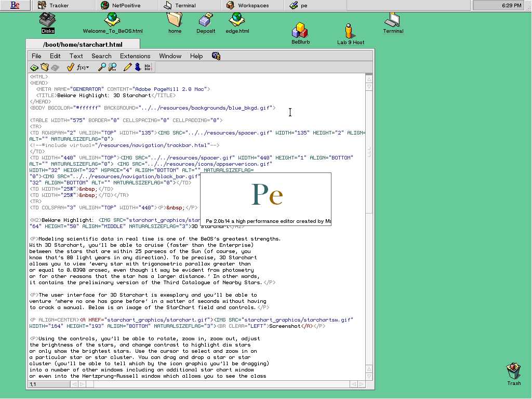Dismiss the Pe splash screen logo
The height and width of the screenshot is (399, 532).
coord(267,194)
